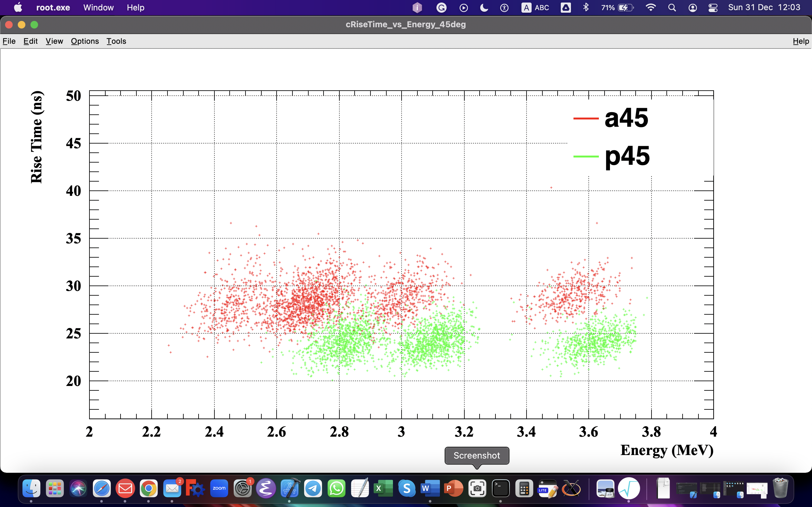Click the red a45 legend line
Image resolution: width=812 pixels, height=507 pixels.
point(586,119)
